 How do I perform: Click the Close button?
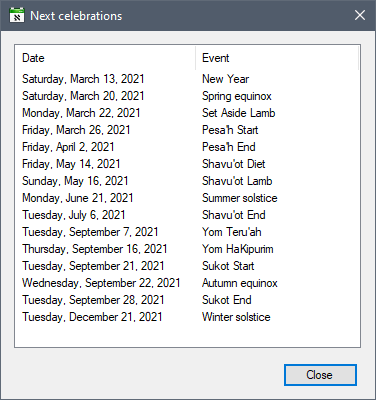pyautogui.click(x=320, y=375)
